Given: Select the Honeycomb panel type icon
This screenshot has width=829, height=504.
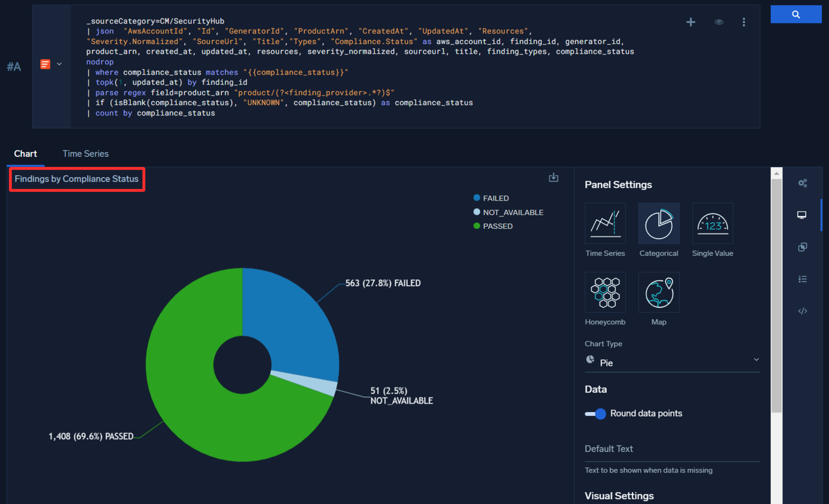Looking at the screenshot, I should pos(605,292).
